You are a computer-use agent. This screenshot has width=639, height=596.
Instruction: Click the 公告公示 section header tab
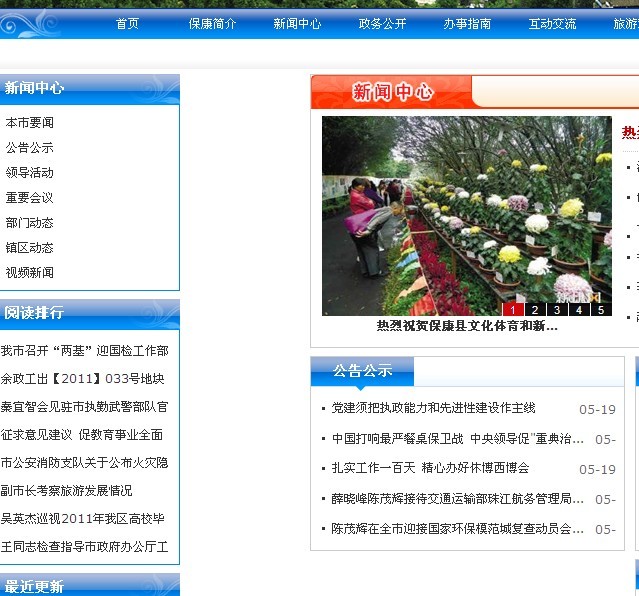pyautogui.click(x=362, y=371)
